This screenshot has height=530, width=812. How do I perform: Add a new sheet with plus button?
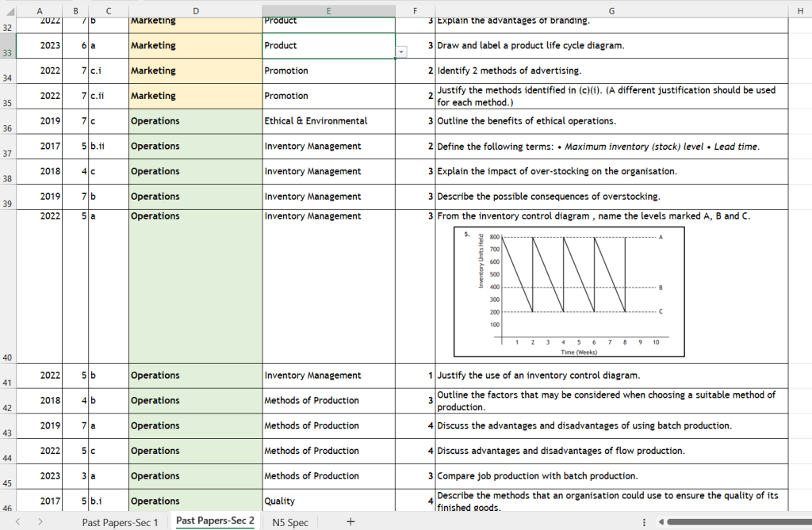pyautogui.click(x=350, y=521)
